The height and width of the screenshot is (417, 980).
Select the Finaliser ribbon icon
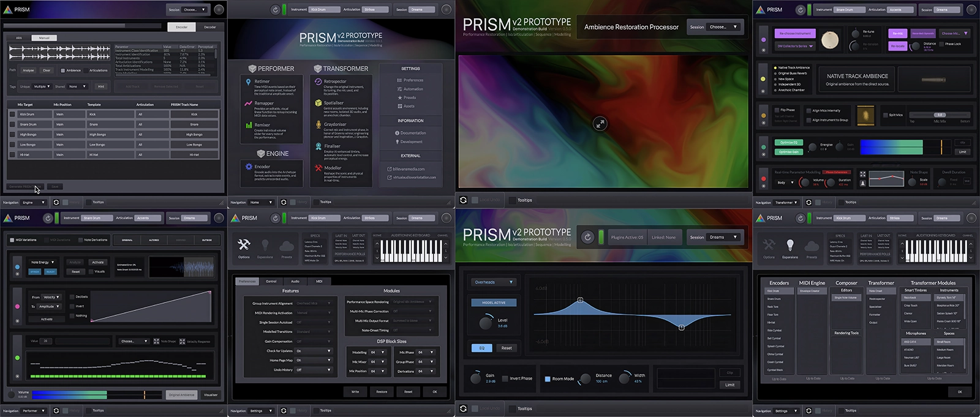318,146
